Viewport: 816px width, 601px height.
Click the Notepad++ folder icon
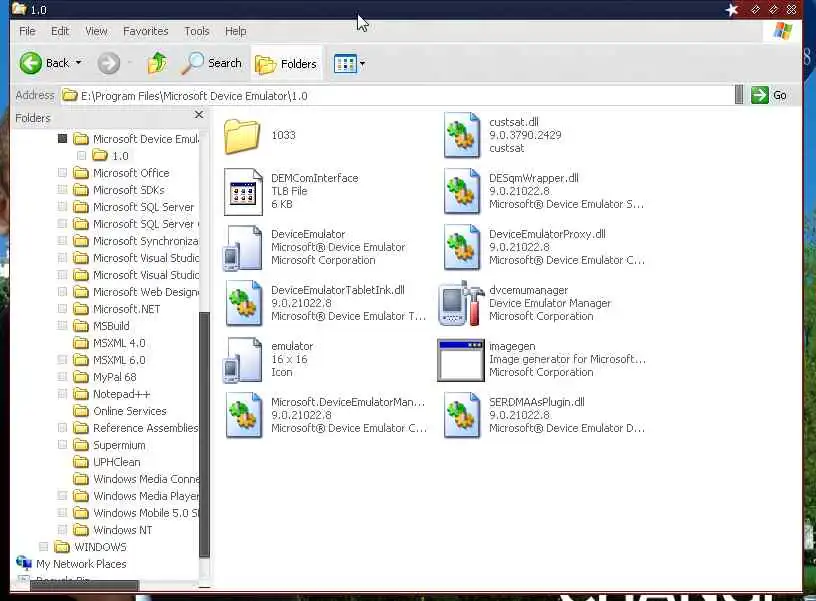tap(81, 394)
